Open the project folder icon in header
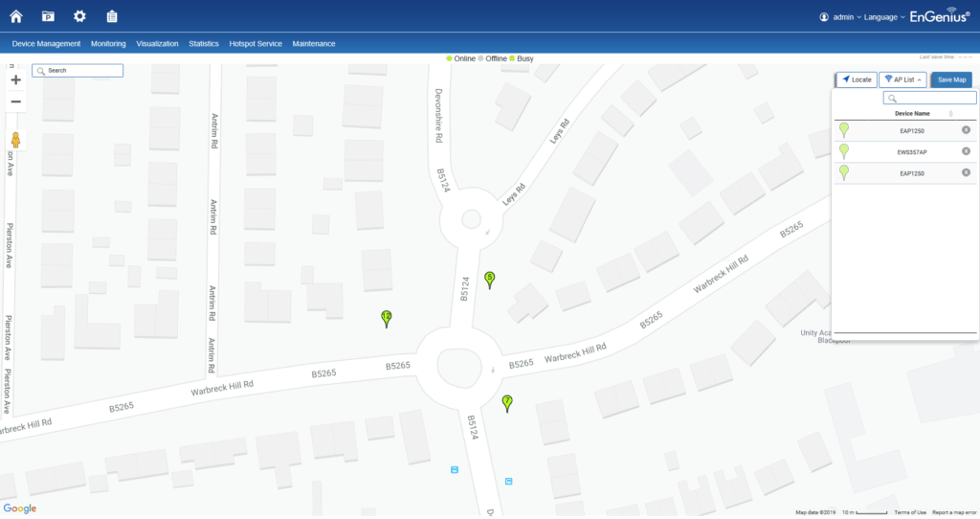 click(48, 16)
